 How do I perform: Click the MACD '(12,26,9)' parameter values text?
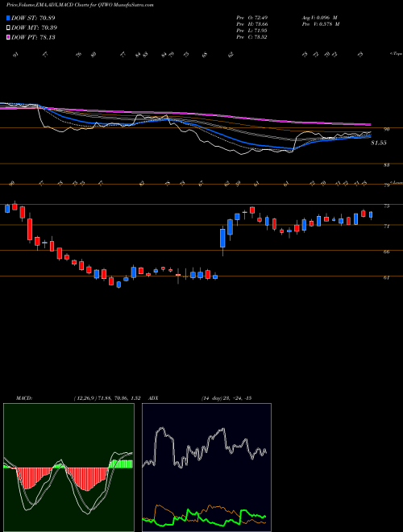click(106, 398)
